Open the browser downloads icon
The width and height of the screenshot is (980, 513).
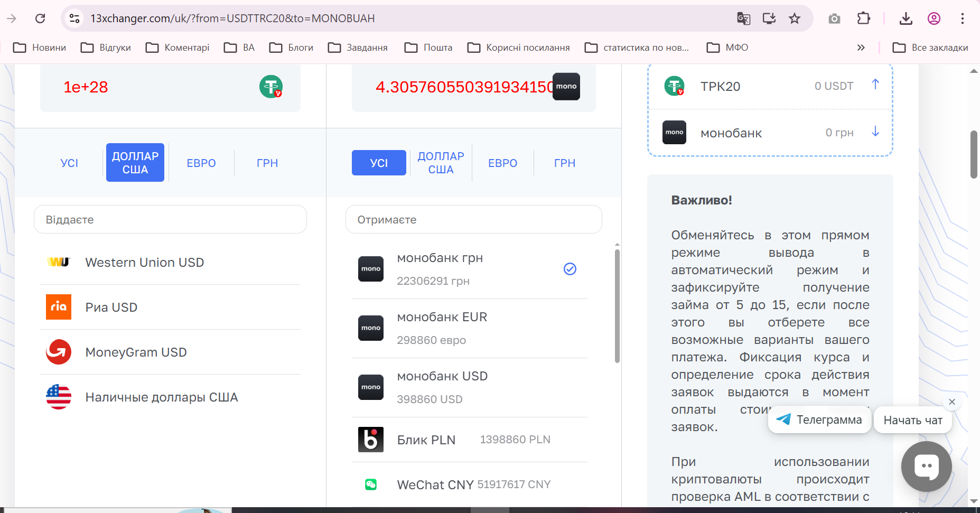(x=906, y=18)
